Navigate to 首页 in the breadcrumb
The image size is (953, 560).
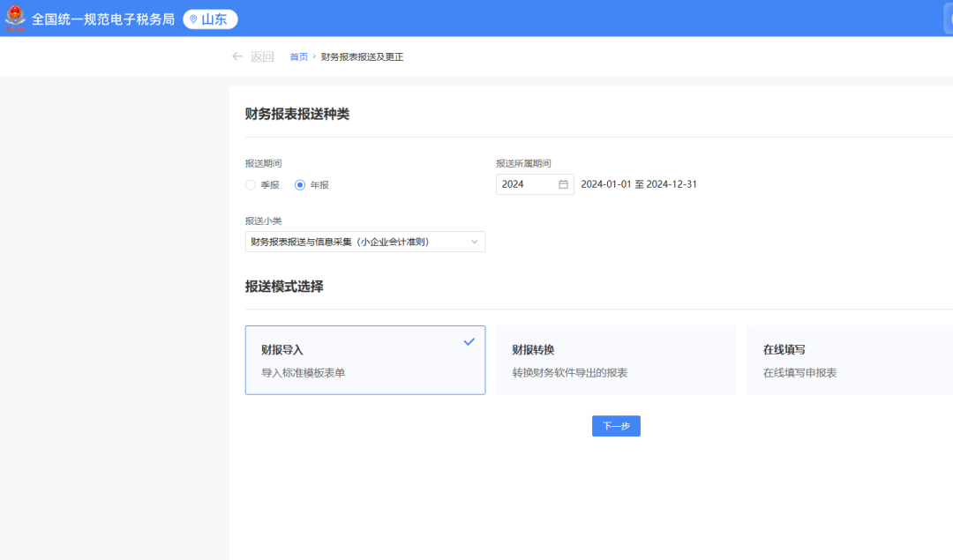click(x=298, y=56)
